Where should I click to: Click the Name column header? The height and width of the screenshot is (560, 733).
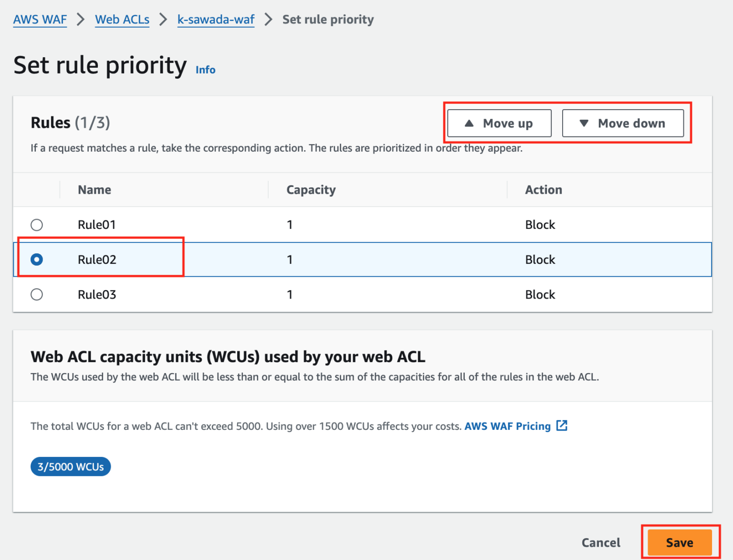(94, 189)
